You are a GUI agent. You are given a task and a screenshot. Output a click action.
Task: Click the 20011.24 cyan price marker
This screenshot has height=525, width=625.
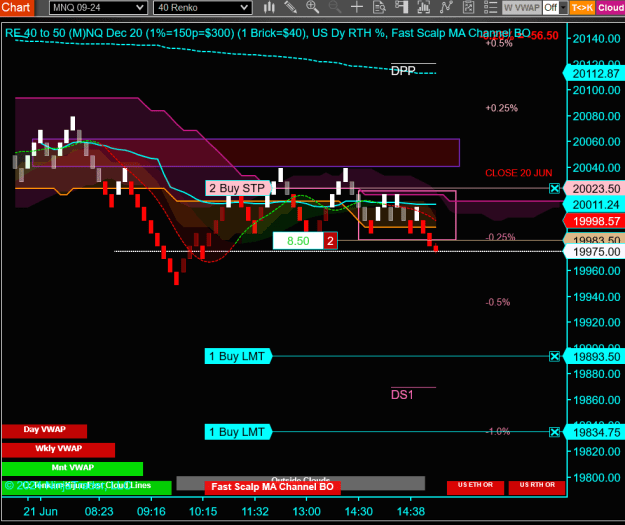pos(595,205)
